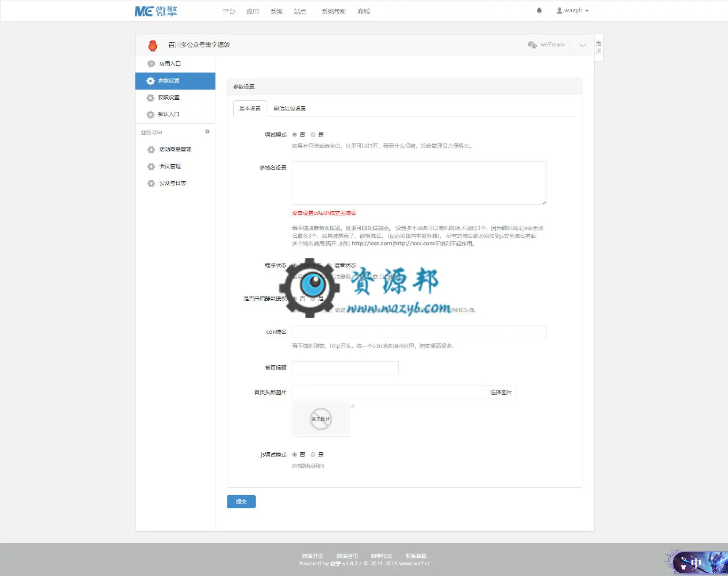Open 站点 in top navigation
The image size is (728, 576).
point(300,11)
